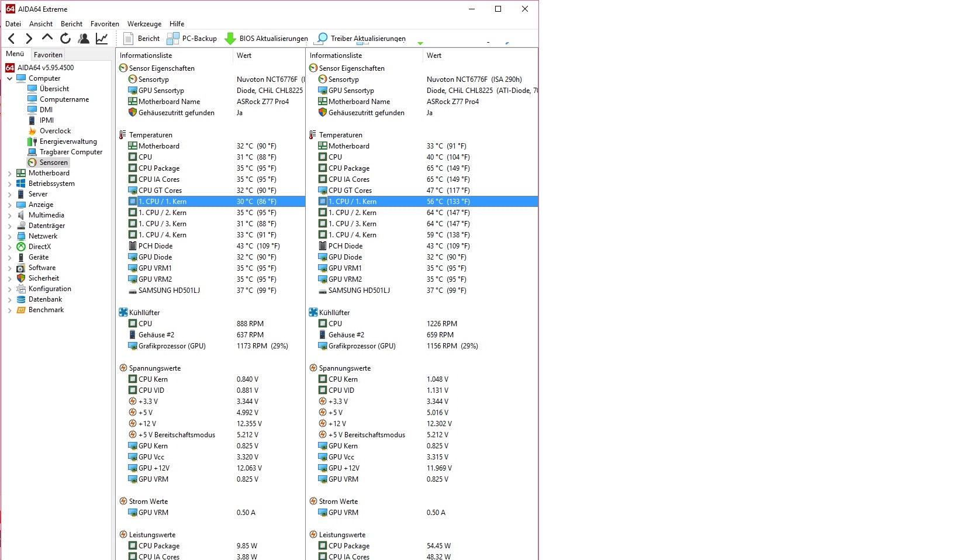Viewport: 957px width, 560px height.
Task: Click the PC-Backup toolbar button
Action: [x=192, y=39]
